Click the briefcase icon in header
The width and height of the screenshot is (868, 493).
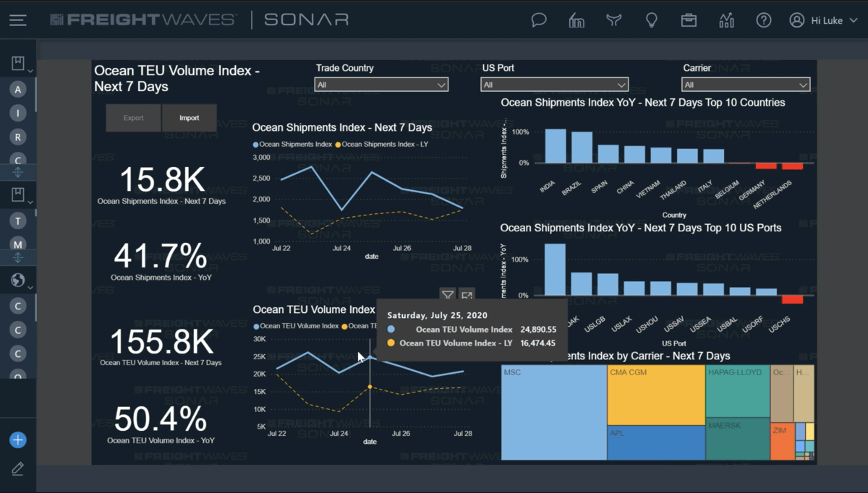point(689,20)
